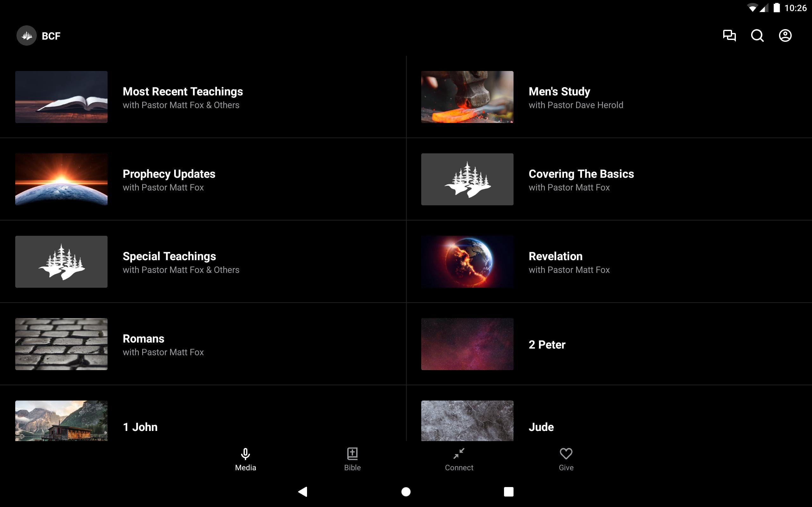Tap the Romans cobblestone thumbnail
Image resolution: width=812 pixels, height=507 pixels.
pos(61,344)
